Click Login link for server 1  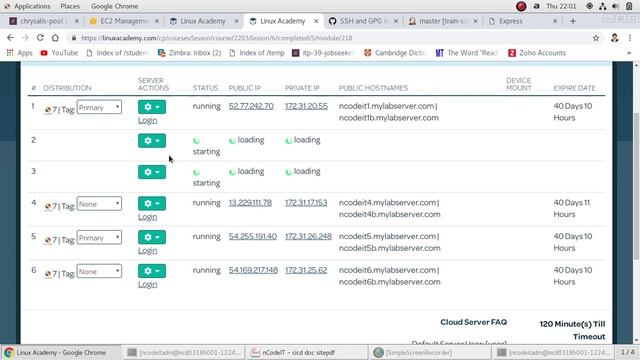pos(147,120)
